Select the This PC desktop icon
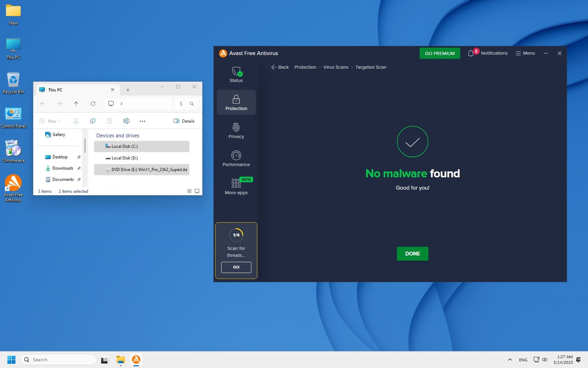Screen dimensions: 588x368 click(13, 49)
